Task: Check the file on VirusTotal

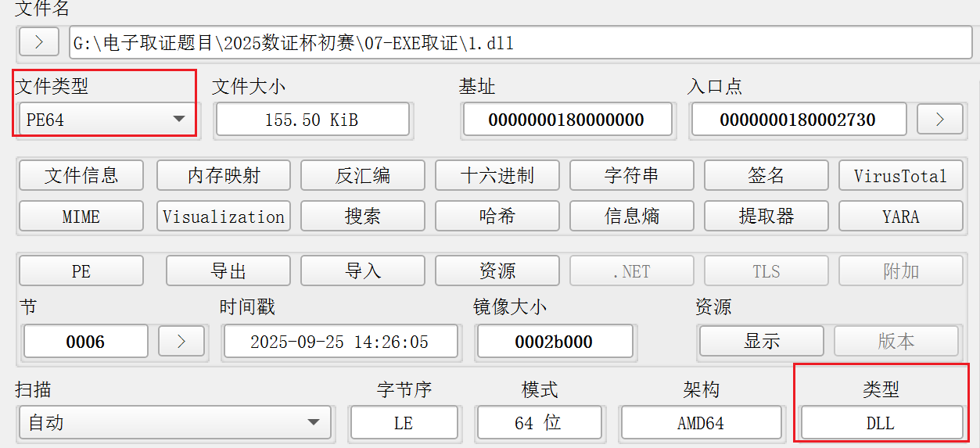Action: coord(901,176)
